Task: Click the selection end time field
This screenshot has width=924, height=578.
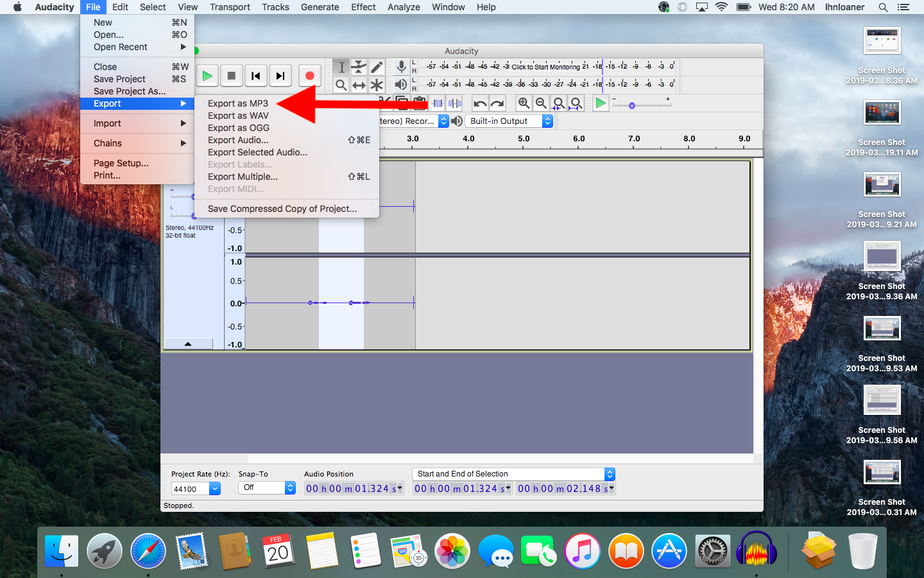Action: point(566,489)
